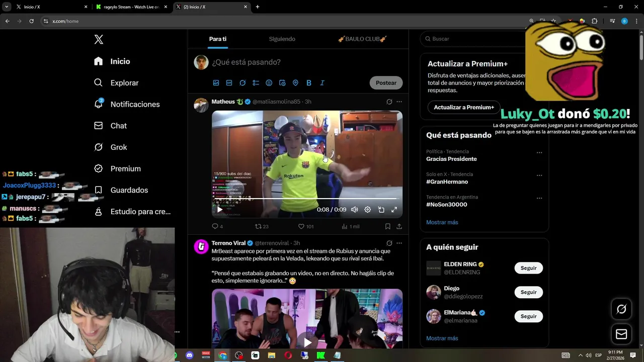Open Terreno Viral profile avatar
644x362 pixels.
point(201,247)
